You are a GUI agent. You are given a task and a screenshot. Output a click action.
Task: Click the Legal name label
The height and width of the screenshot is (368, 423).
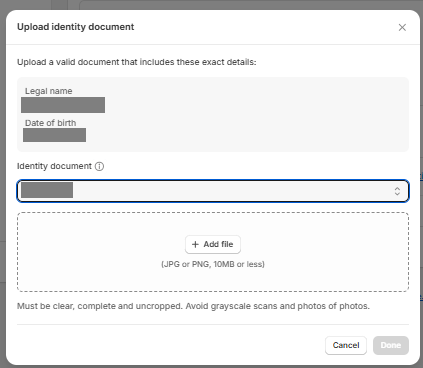point(49,91)
